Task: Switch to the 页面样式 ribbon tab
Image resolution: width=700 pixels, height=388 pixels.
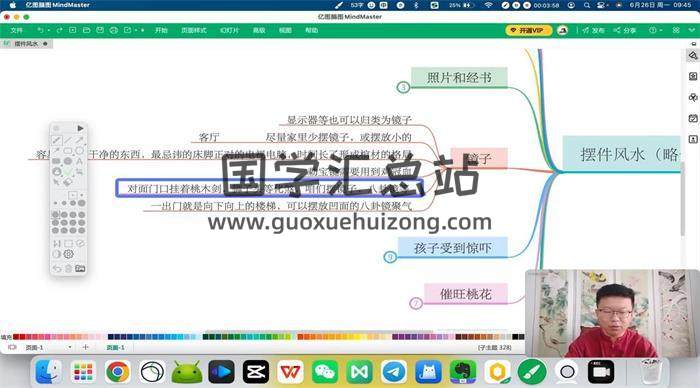Action: coord(194,30)
